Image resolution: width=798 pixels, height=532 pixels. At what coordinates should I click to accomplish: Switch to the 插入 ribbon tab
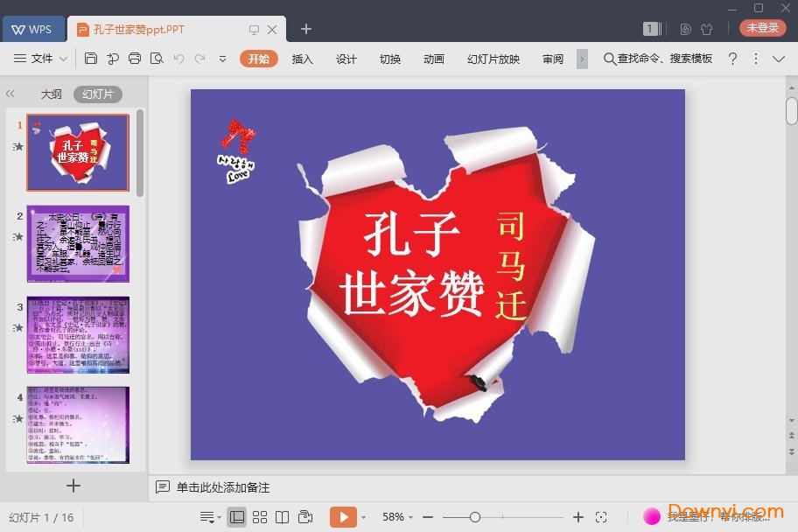pos(302,59)
